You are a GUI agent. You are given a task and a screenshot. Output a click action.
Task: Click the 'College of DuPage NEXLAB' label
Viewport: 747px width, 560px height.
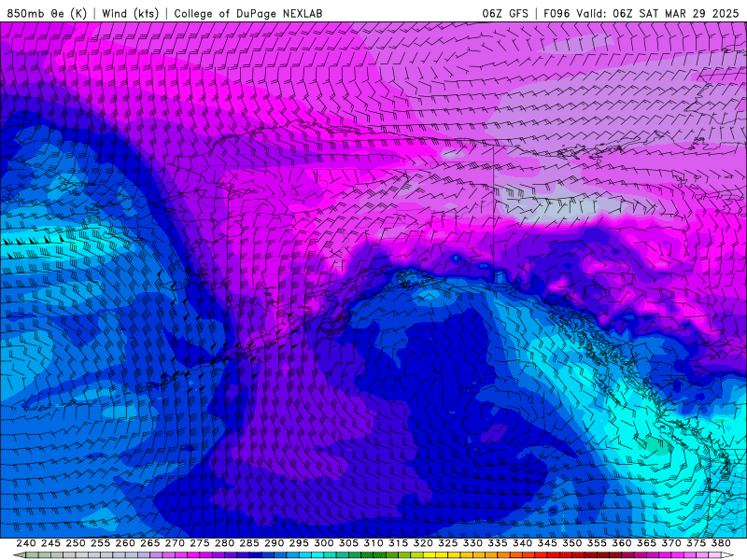pyautogui.click(x=248, y=13)
